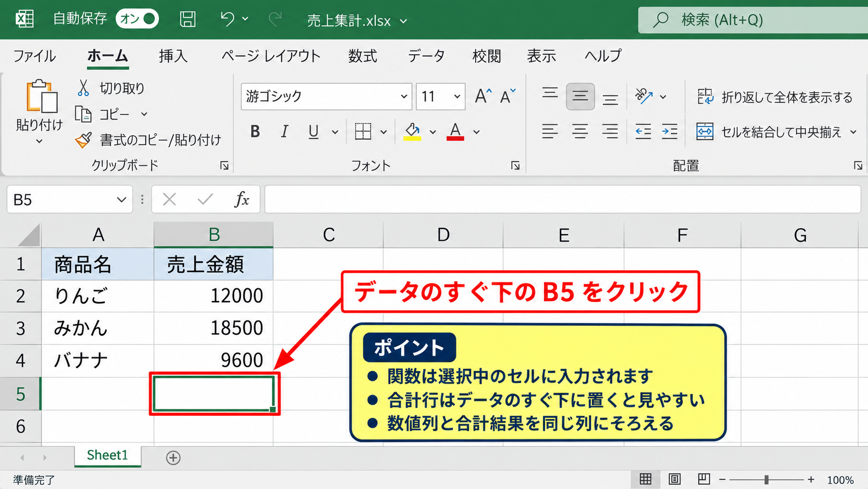Click the 検索 (Alt+Q) search box
Image resolution: width=868 pixels, height=489 pixels.
[x=753, y=20]
